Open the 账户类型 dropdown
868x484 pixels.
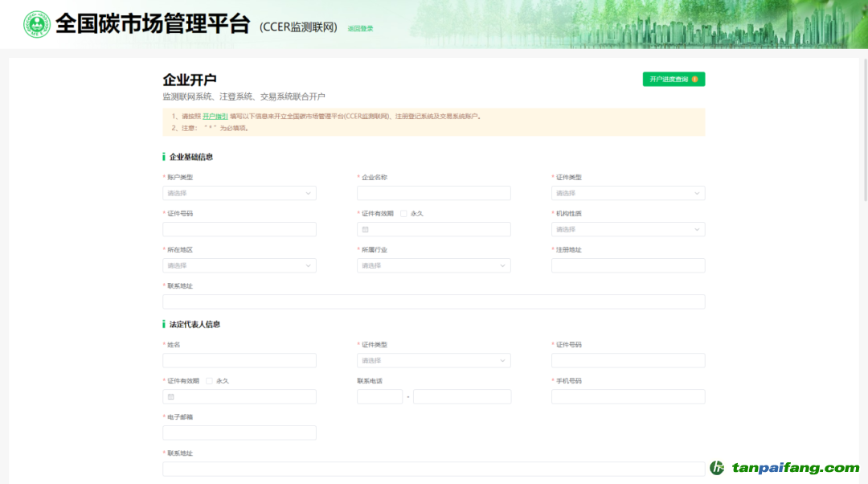coord(239,193)
